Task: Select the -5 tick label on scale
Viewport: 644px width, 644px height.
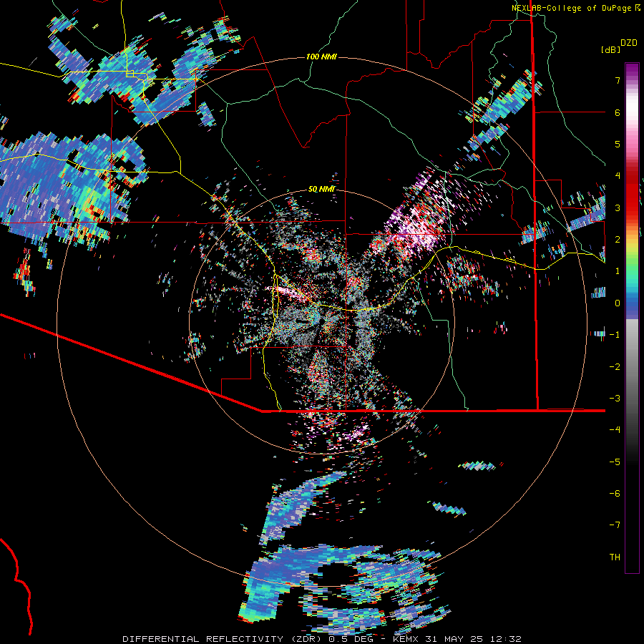Action: coord(615,462)
